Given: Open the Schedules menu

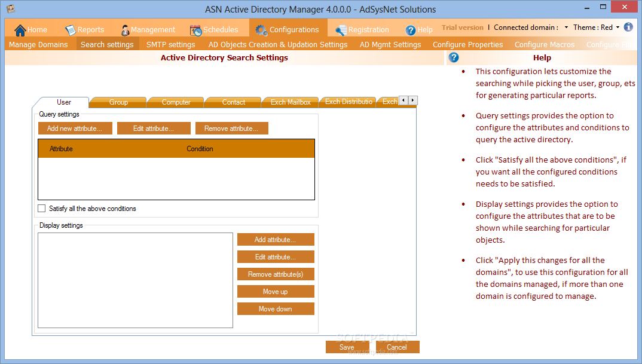Looking at the screenshot, I should (x=214, y=30).
